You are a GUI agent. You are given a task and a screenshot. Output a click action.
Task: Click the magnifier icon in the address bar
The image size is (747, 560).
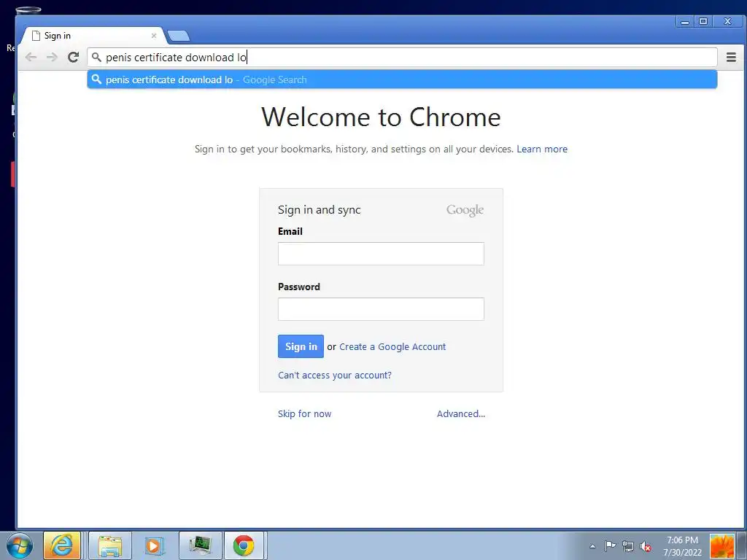(97, 58)
